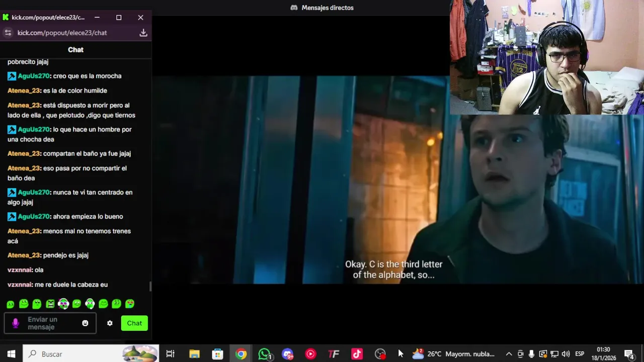644x362 pixels.
Task: Select the angry square-face green emote
Action: coord(50,304)
